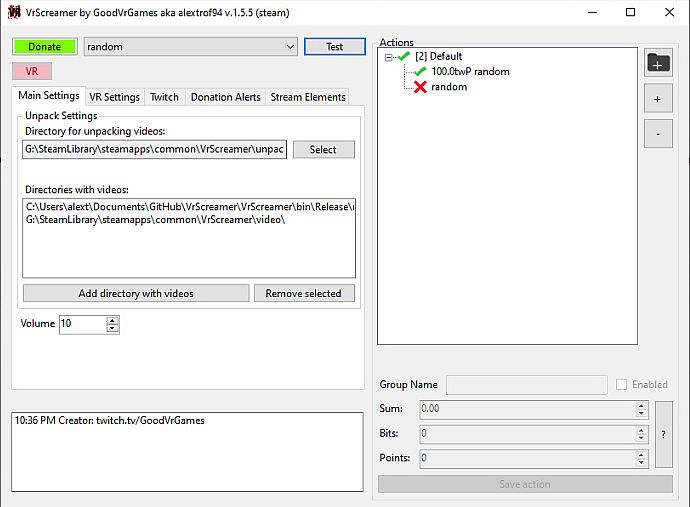690x507 pixels.
Task: Minimize the VrScreamer window
Action: click(592, 12)
